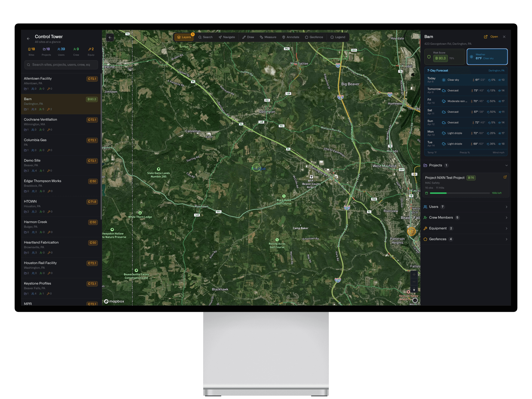Click the Tue Apr 14 forecast row
The height and width of the screenshot is (399, 532).
[466, 144]
